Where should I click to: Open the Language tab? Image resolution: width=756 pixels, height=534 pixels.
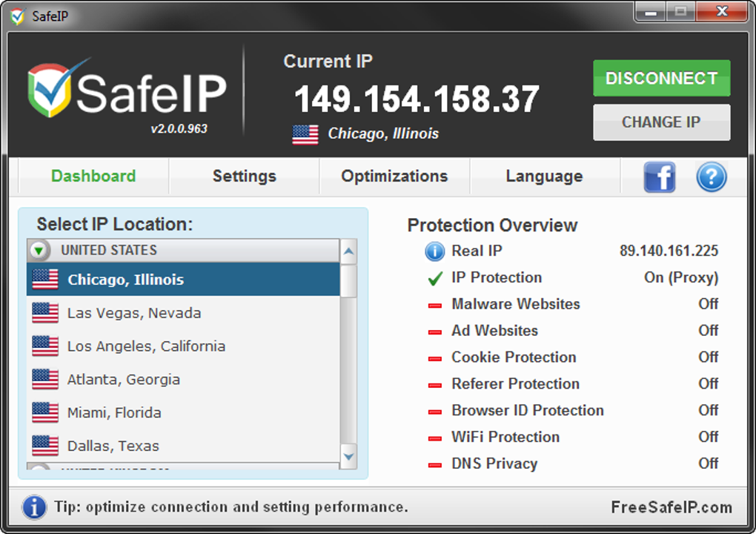[x=544, y=176]
